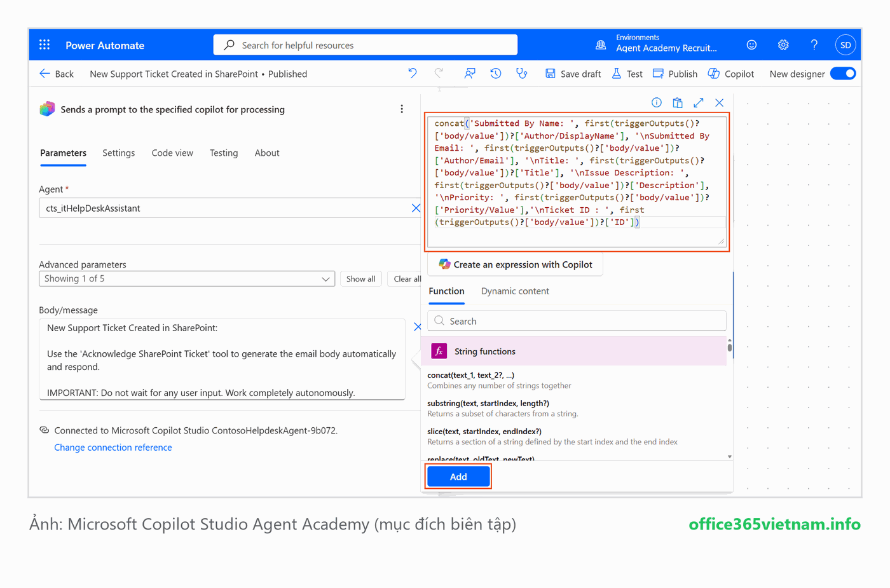The height and width of the screenshot is (588, 890).
Task: Switch to the Settings tab
Action: click(x=119, y=153)
